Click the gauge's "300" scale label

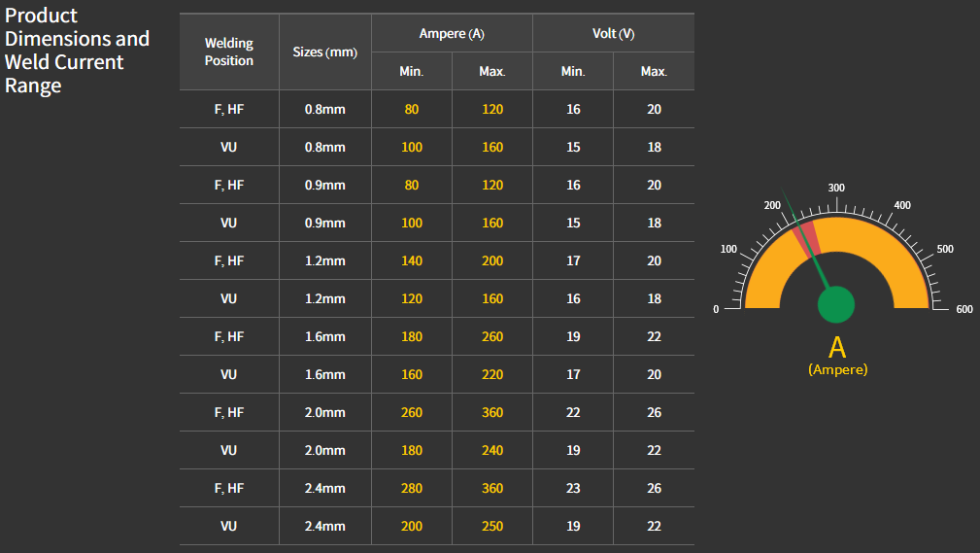[836, 188]
